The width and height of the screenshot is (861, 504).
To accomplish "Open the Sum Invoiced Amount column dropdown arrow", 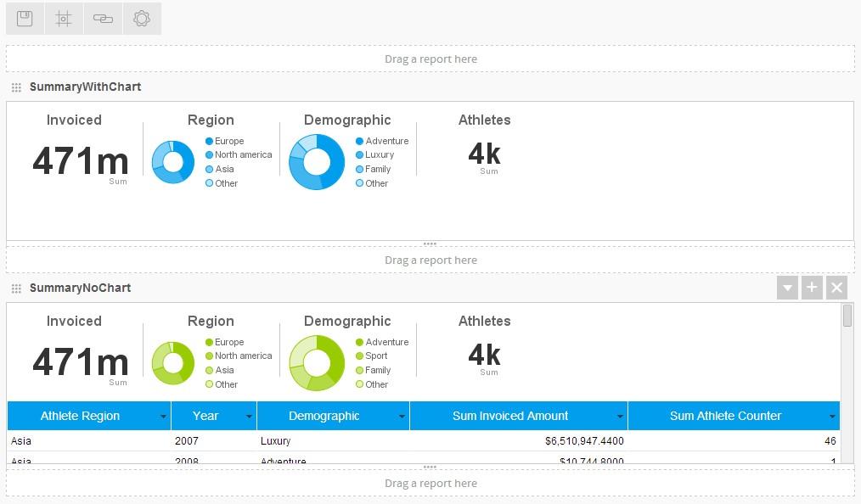I will click(x=619, y=417).
